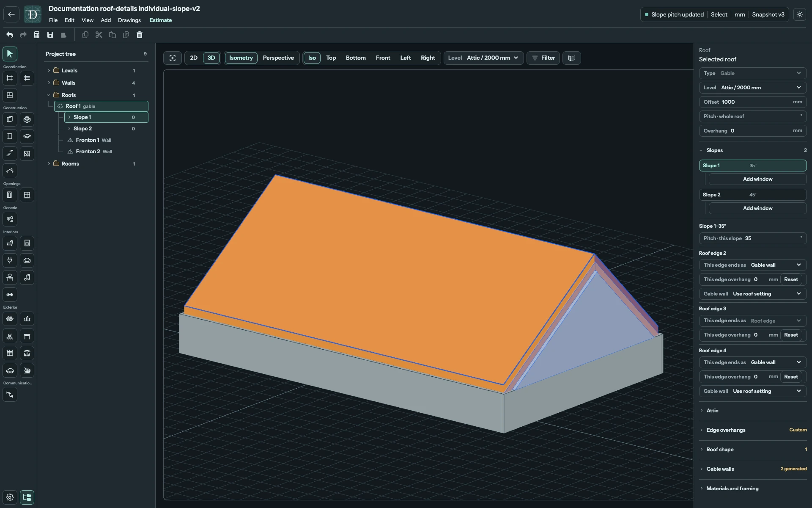Open the Level Attic / 2000 mm dropdown
Viewport: 812px width, 508px height.
point(483,58)
